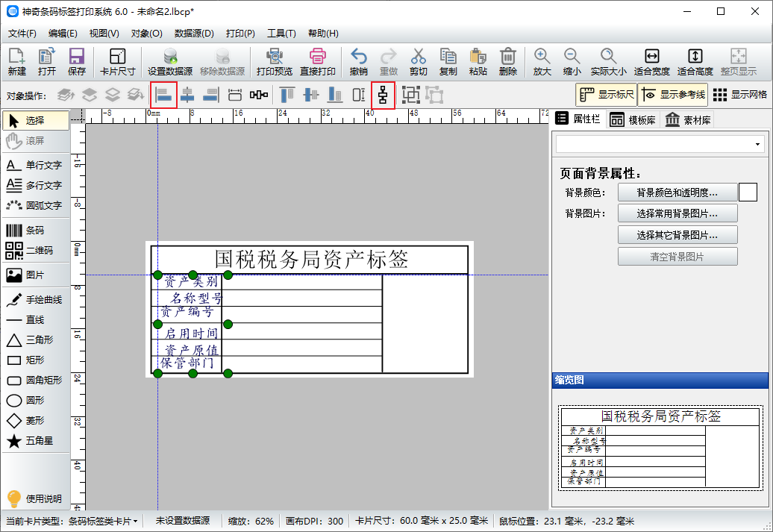The height and width of the screenshot is (532, 773).
Task: Toggle 显示网格 grid display
Action: pos(740,95)
